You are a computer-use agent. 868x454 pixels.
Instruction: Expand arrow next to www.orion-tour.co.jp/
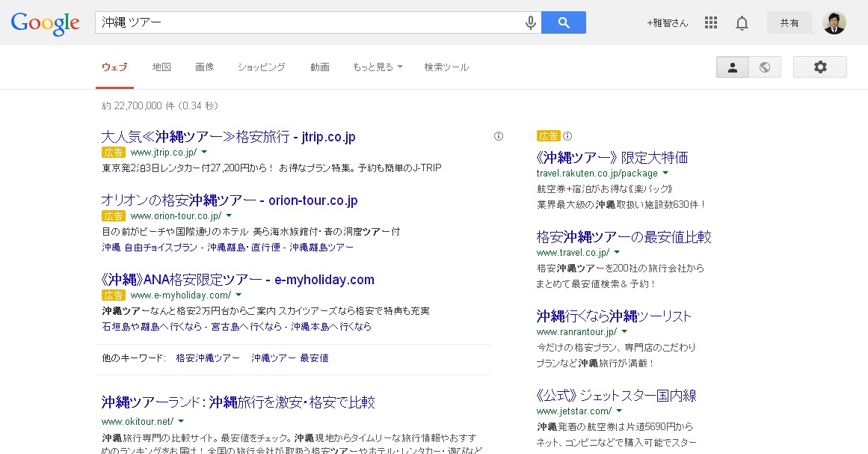[230, 215]
